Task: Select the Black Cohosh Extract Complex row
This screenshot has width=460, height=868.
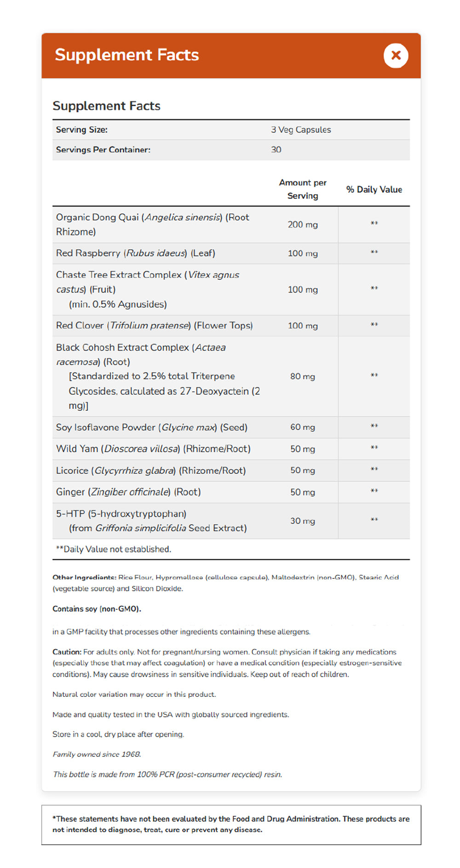Action: 184,376
